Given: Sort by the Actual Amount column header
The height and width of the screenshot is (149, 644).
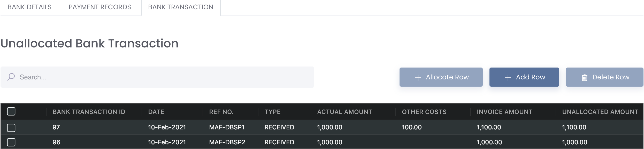Looking at the screenshot, I should coord(344,112).
